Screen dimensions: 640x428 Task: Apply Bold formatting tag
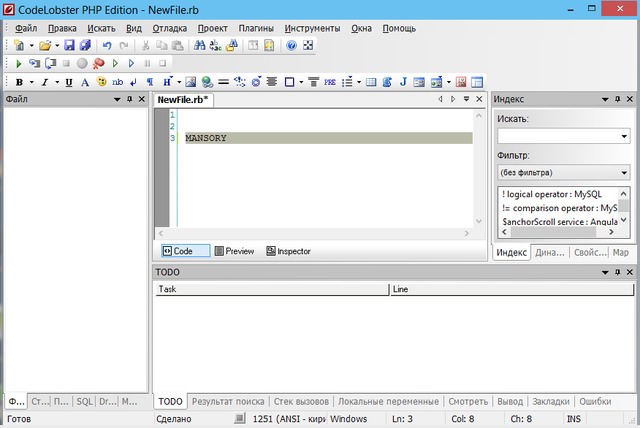pyautogui.click(x=18, y=82)
